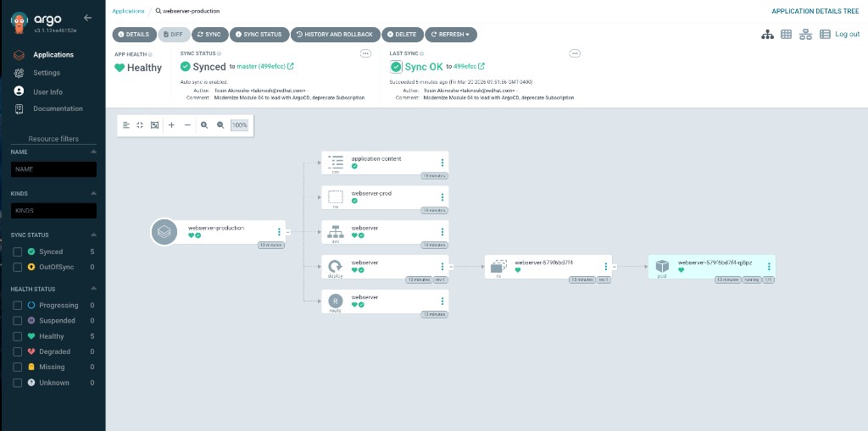Click the zoom in magnifier icon

point(204,125)
